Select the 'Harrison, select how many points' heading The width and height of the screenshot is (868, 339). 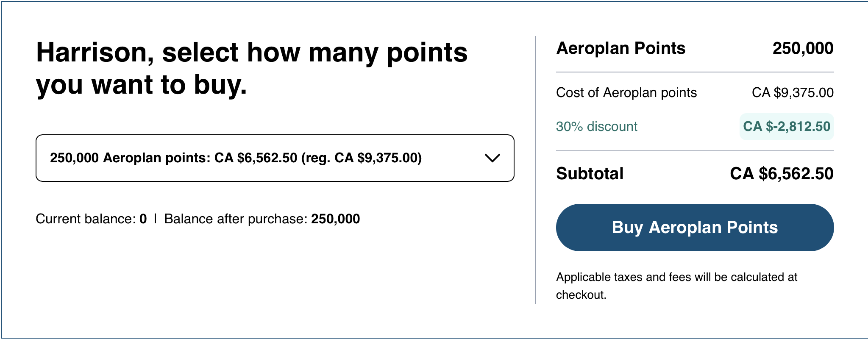252,68
